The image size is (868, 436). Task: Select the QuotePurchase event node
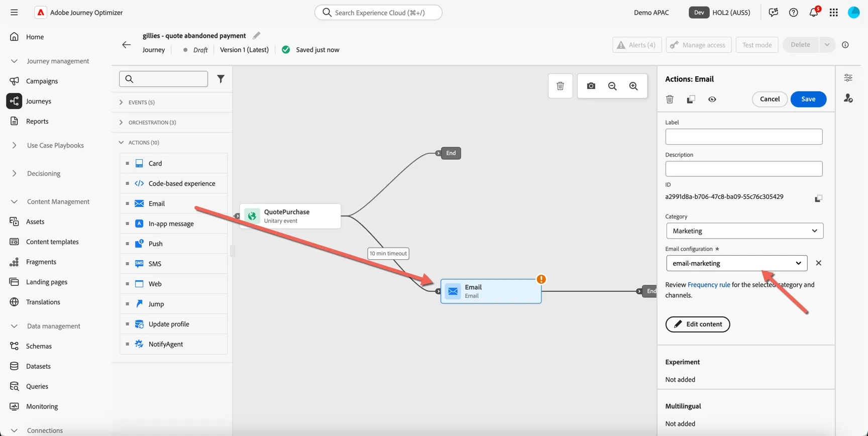(290, 216)
